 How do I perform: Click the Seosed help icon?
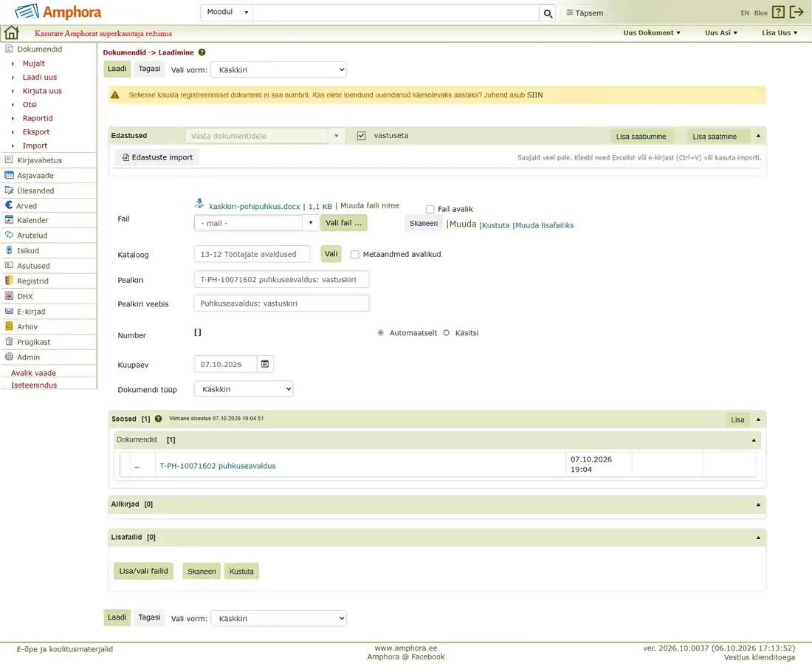pos(159,419)
